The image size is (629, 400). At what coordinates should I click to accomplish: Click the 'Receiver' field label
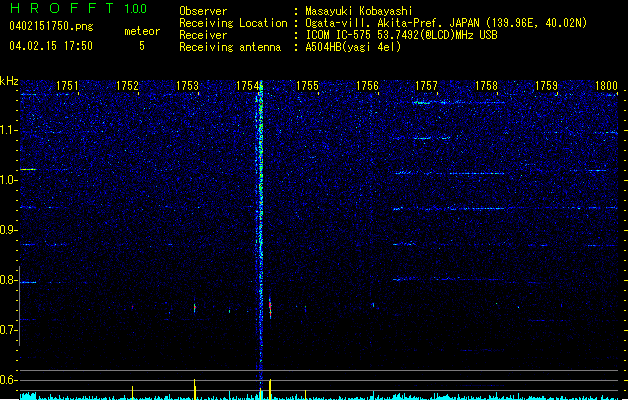(203, 35)
